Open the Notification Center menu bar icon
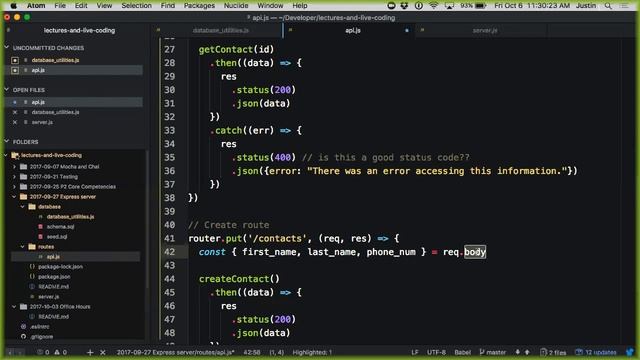The height and width of the screenshot is (360, 640). coord(624,6)
